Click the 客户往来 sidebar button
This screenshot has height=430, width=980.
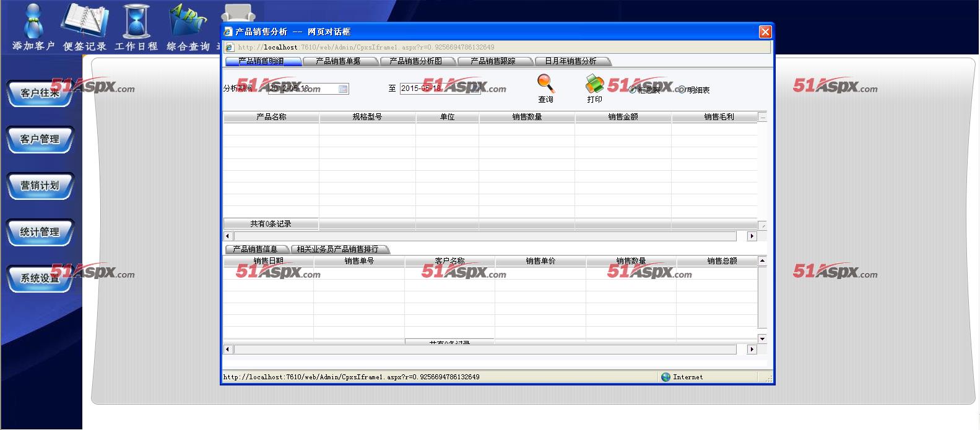pos(40,93)
